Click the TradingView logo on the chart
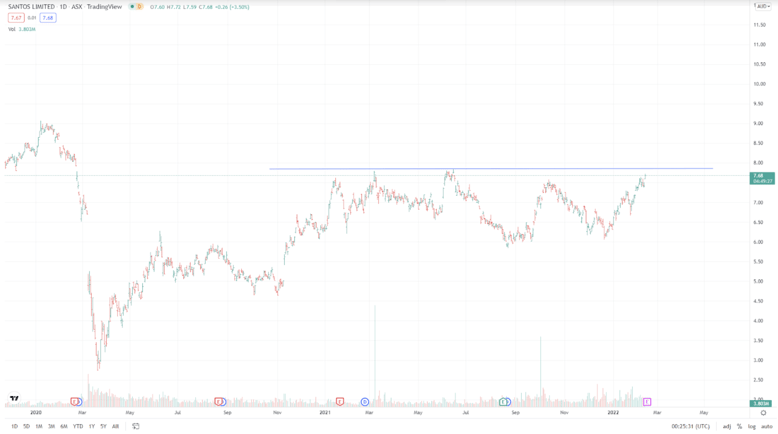 tap(14, 398)
